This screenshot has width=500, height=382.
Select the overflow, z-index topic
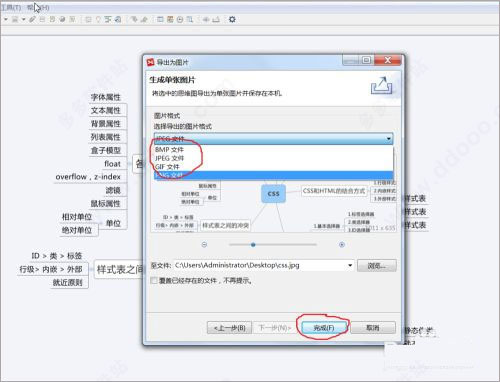[x=88, y=177]
